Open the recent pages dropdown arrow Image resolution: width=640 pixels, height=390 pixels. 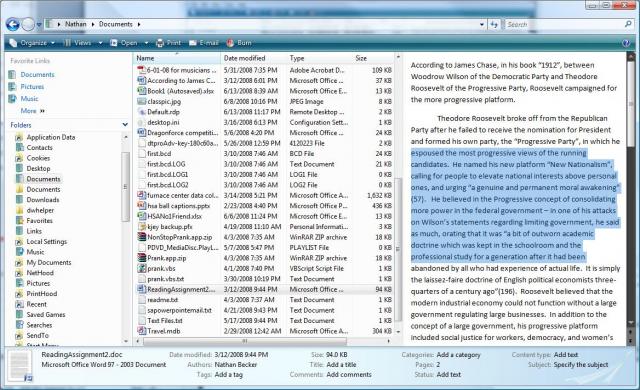click(x=39, y=25)
